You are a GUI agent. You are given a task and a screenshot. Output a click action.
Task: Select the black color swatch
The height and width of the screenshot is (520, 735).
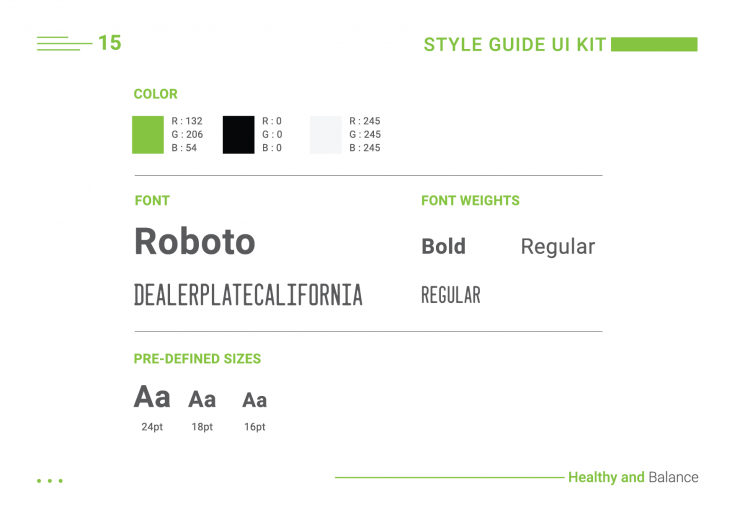(239, 135)
